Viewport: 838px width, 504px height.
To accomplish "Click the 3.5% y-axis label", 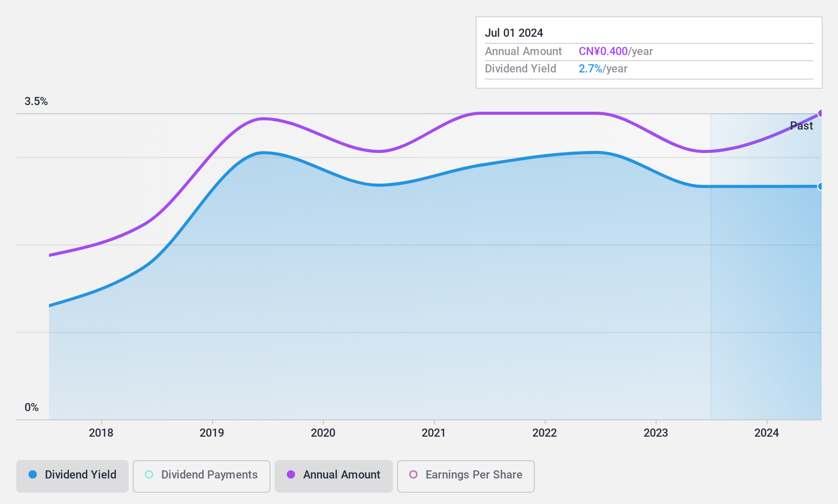I will tap(36, 102).
